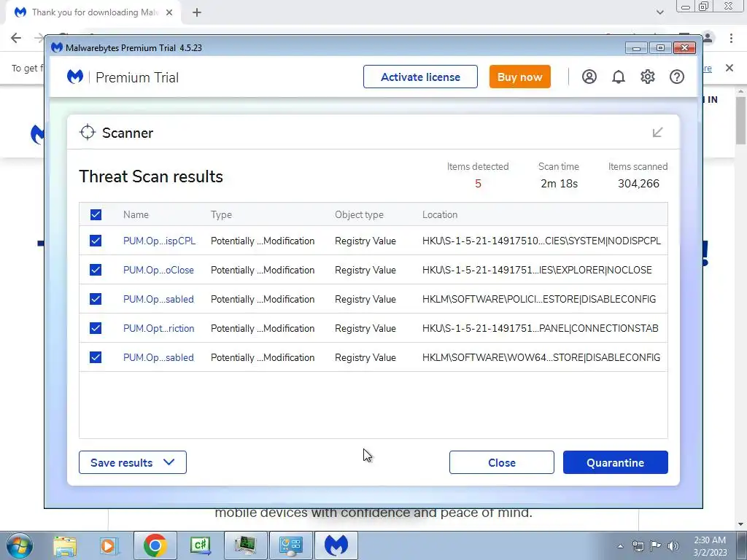747x560 pixels.
Task: Open Chrome tab search chevron
Action: 659,12
